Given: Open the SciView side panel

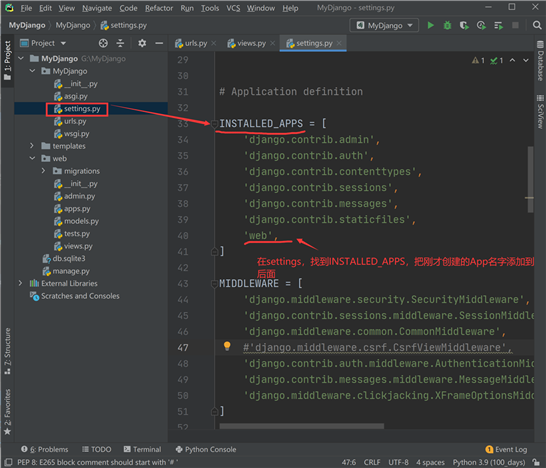Looking at the screenshot, I should point(540,112).
